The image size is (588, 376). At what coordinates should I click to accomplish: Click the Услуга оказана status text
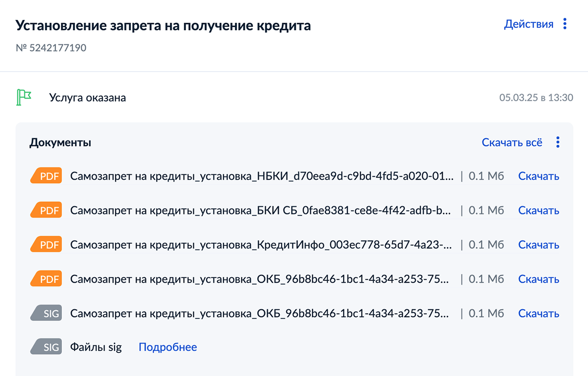[88, 97]
